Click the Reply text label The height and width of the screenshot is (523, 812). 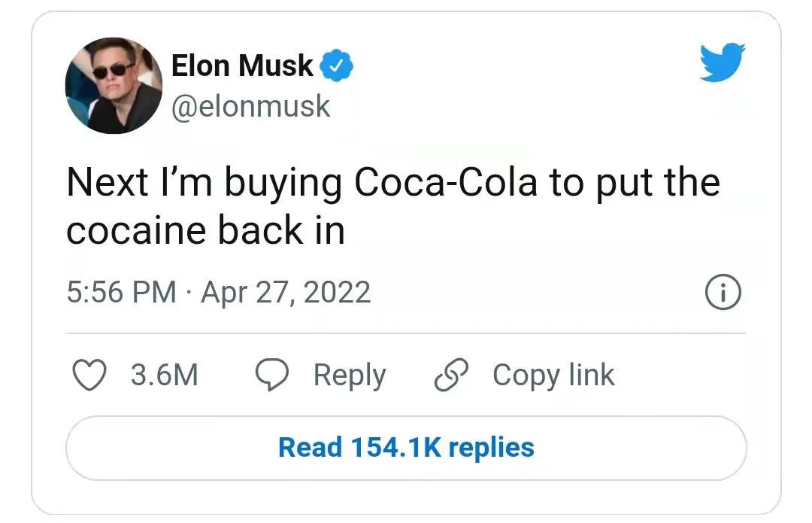(x=350, y=376)
